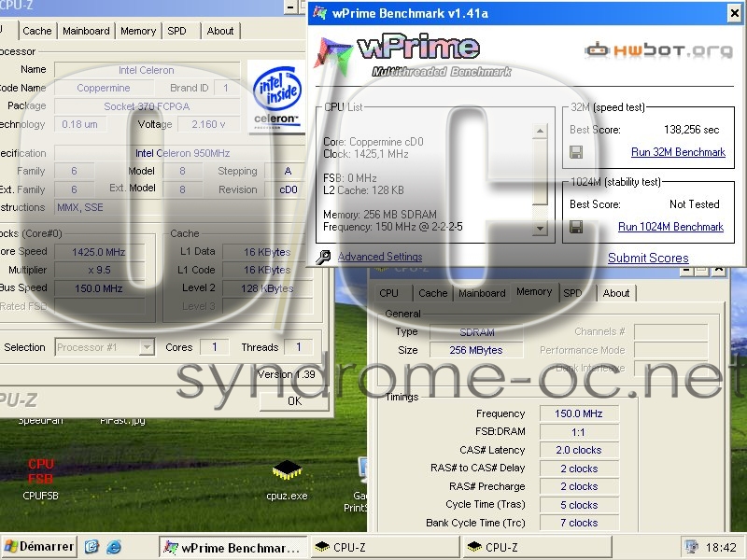Click the memory Type field SDRAM

pyautogui.click(x=476, y=332)
